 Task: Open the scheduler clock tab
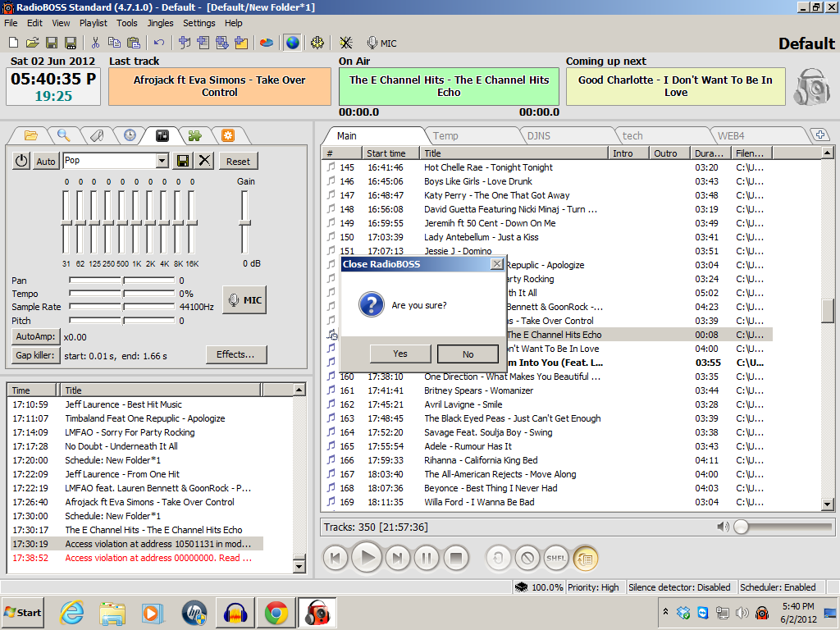point(130,135)
